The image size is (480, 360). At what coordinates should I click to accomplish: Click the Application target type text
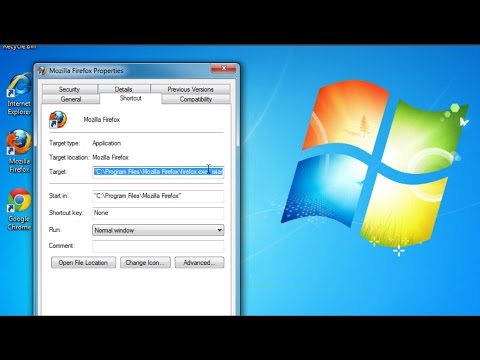pyautogui.click(x=107, y=143)
